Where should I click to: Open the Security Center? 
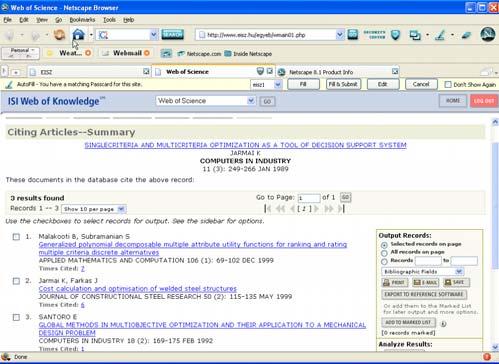tap(374, 35)
